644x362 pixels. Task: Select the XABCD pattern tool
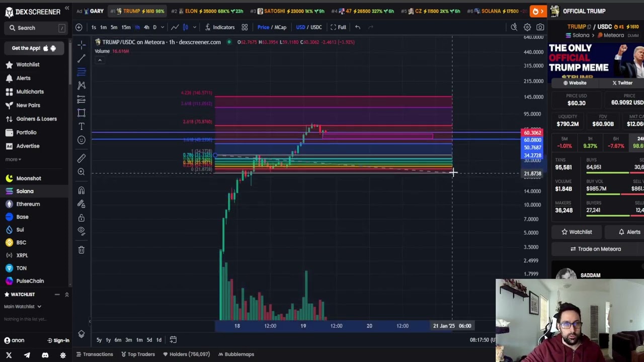(81, 85)
